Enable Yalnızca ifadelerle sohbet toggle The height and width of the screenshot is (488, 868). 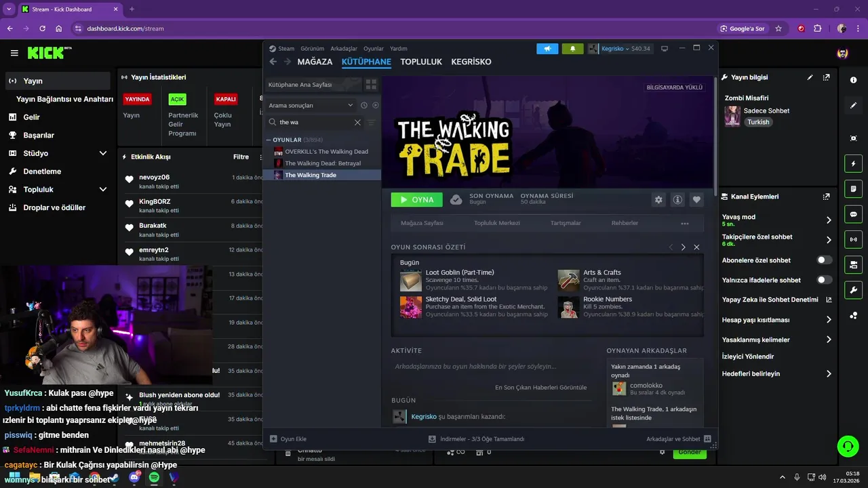tap(825, 280)
